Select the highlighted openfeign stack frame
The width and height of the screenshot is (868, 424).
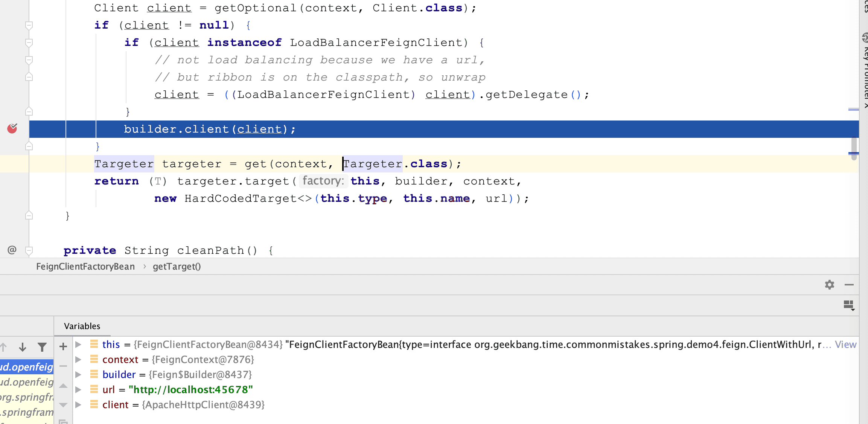coord(27,367)
